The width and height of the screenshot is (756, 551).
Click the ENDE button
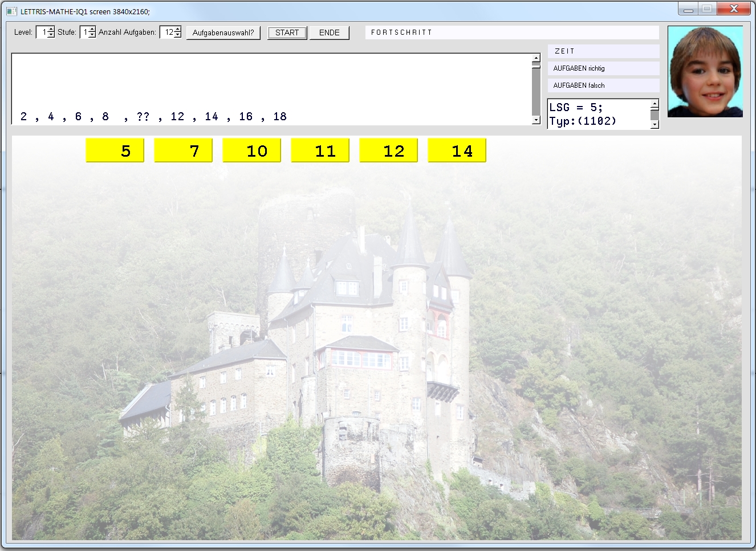coord(329,32)
